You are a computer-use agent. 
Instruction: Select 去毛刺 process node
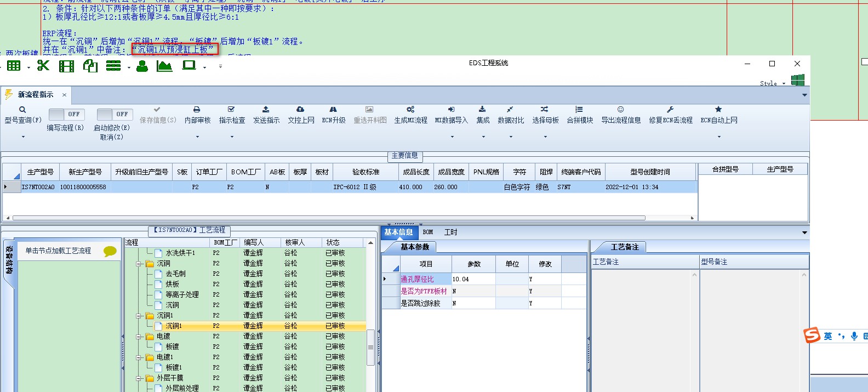pos(175,274)
